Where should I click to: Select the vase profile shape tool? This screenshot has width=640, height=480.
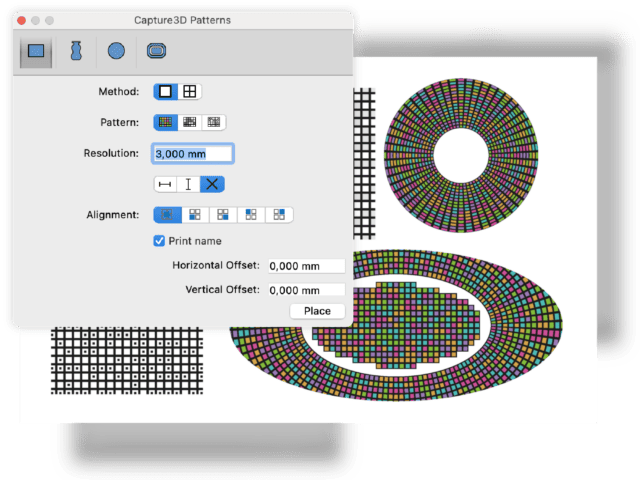(x=76, y=51)
